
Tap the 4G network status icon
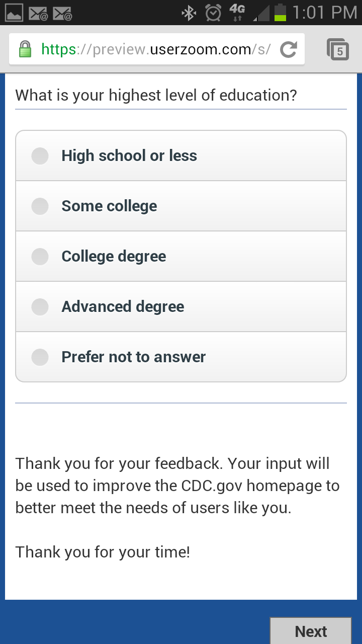pos(237,13)
